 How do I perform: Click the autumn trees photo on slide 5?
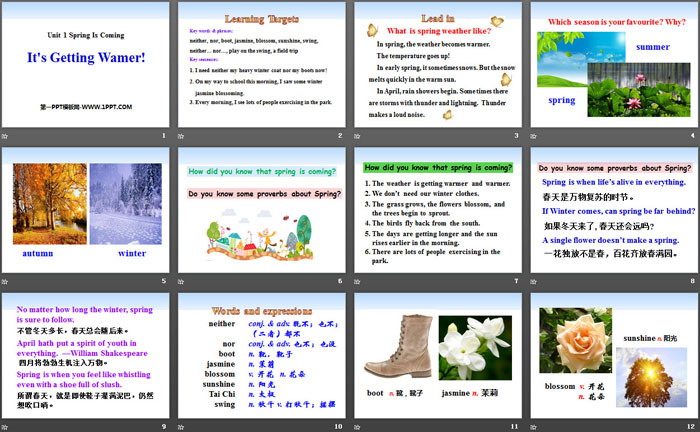[x=50, y=204]
